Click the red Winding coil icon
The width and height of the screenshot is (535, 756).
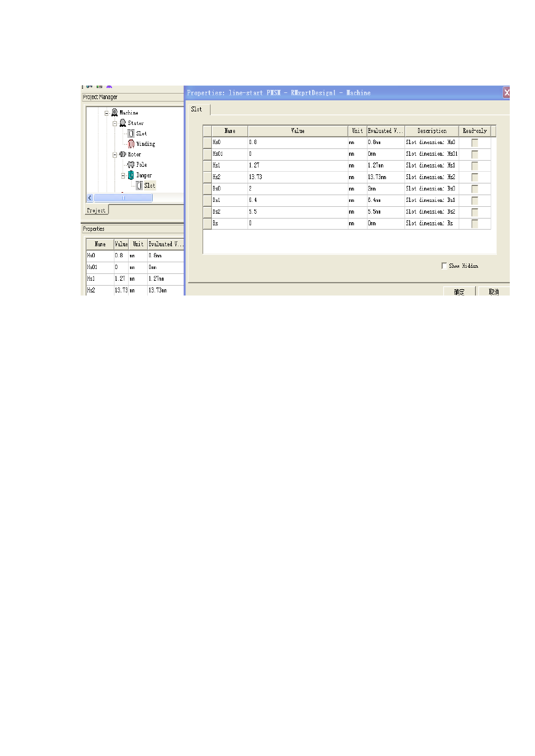(x=131, y=144)
